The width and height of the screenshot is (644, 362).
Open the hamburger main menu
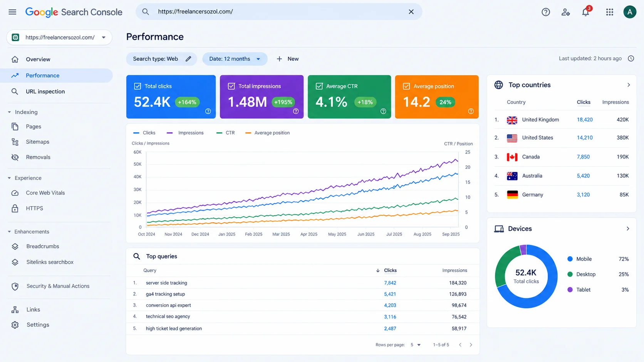pos(12,12)
